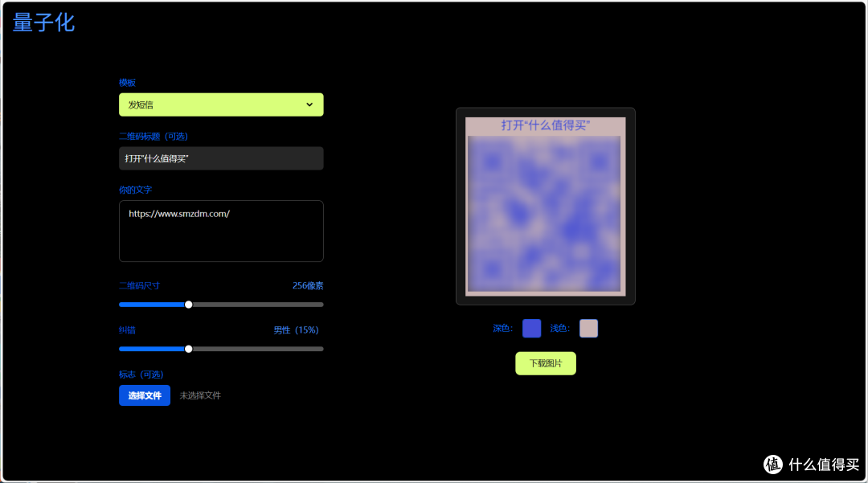The height and width of the screenshot is (483, 868).
Task: Click 选择文件 to upload a logo
Action: 145,395
